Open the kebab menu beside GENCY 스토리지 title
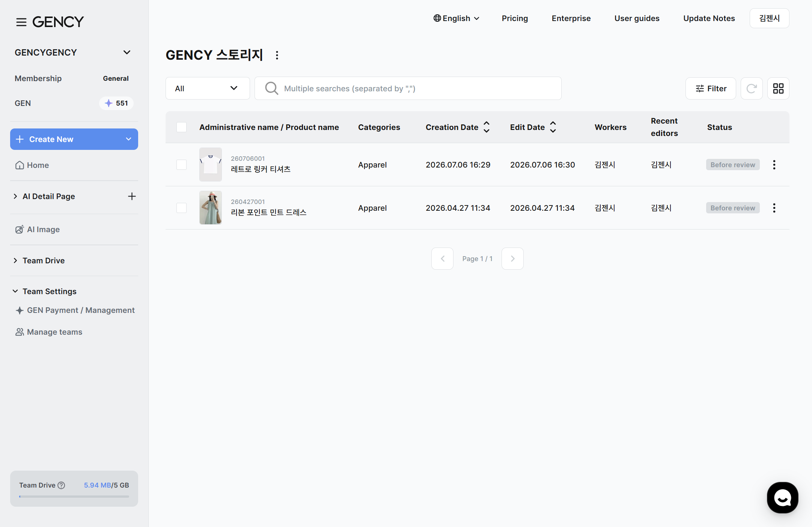The height and width of the screenshot is (527, 812). click(x=277, y=55)
